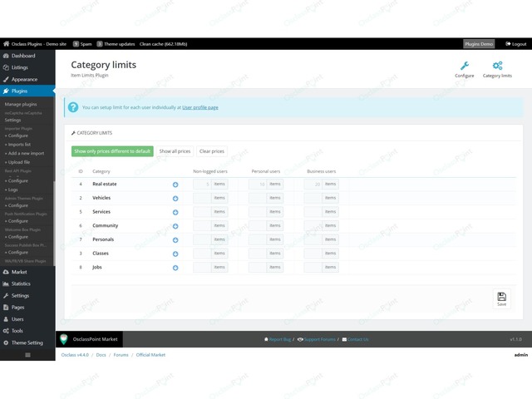Open Imports list submenu item
532x399 pixels.
[17, 145]
